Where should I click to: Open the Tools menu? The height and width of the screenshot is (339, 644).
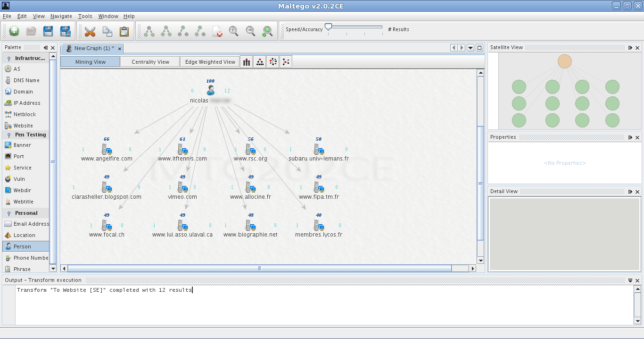(85, 16)
